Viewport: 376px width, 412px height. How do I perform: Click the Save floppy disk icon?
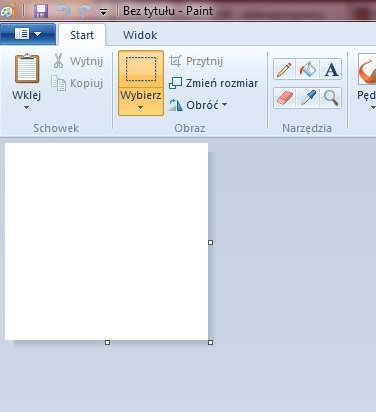click(x=41, y=11)
